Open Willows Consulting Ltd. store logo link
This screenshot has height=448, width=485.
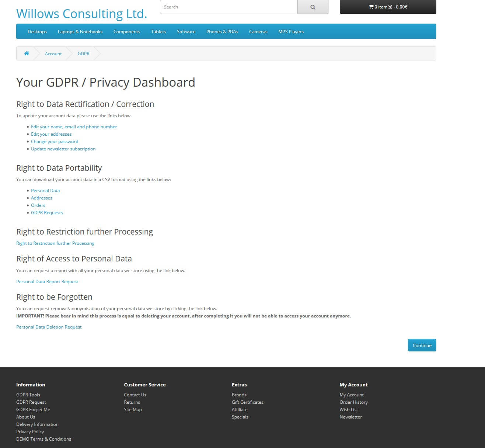tap(81, 14)
